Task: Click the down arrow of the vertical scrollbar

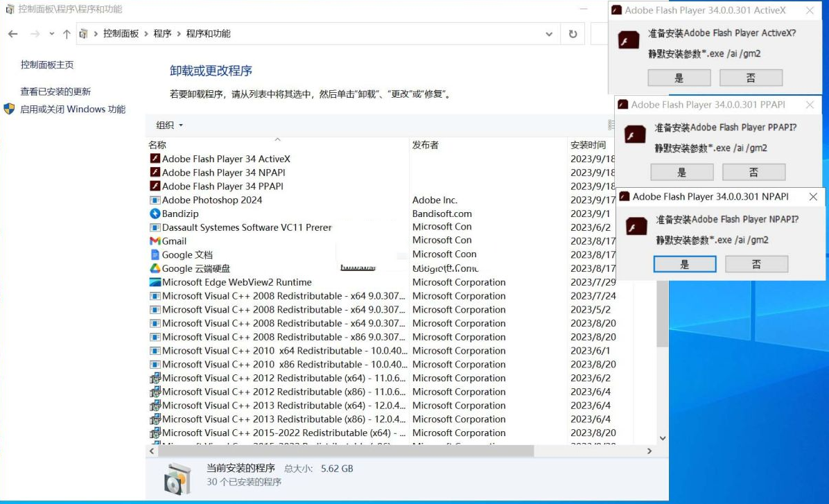Action: [x=663, y=438]
